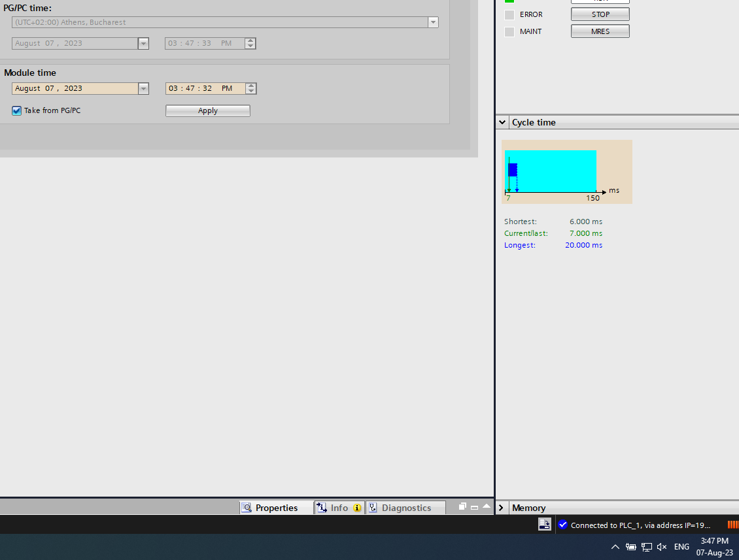
Task: Minimize the inspector window
Action: click(x=475, y=507)
